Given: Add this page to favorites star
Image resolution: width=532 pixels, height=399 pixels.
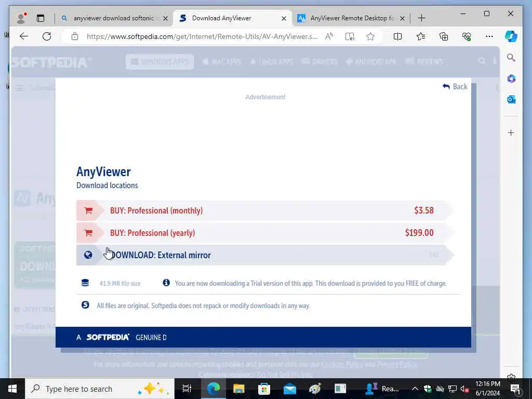Looking at the screenshot, I should [370, 36].
